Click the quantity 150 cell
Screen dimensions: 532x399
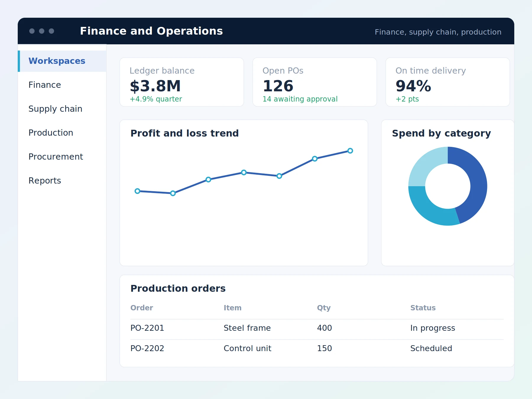click(325, 348)
